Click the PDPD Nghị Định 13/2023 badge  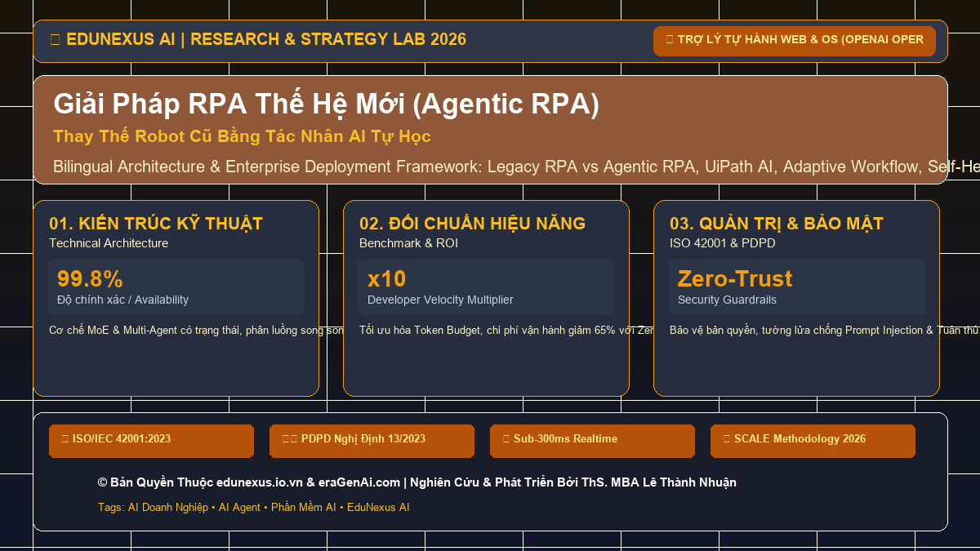(x=372, y=441)
